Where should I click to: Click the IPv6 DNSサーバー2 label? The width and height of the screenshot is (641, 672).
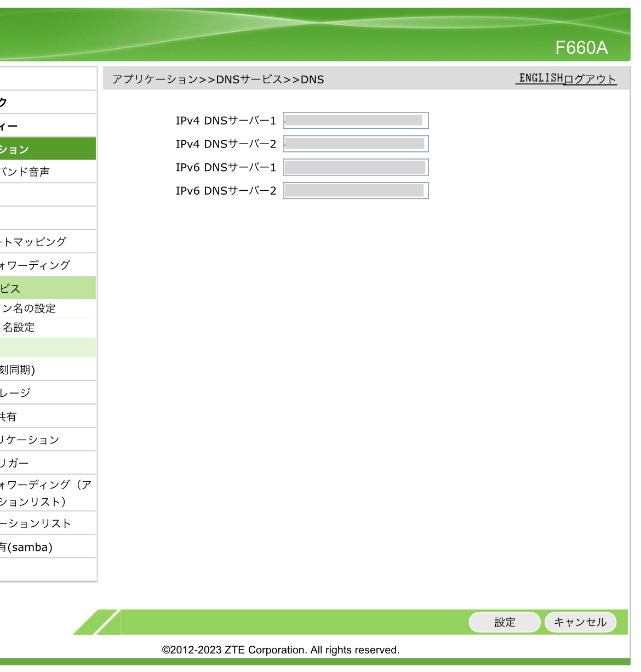tap(226, 191)
